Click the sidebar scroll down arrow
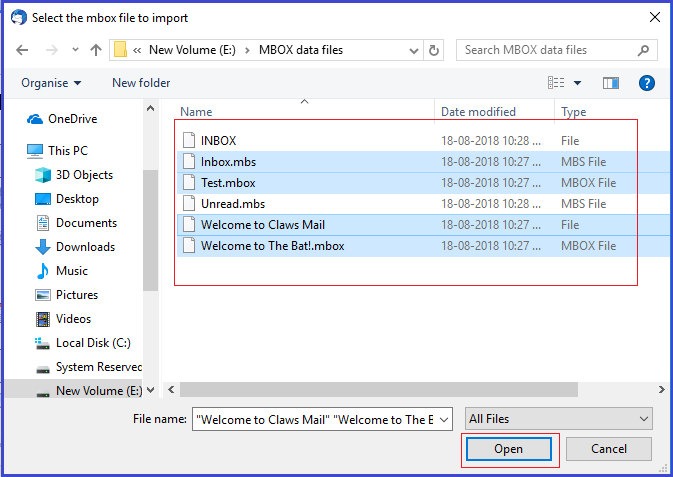Viewport: 673px width, 477px height. point(150,390)
